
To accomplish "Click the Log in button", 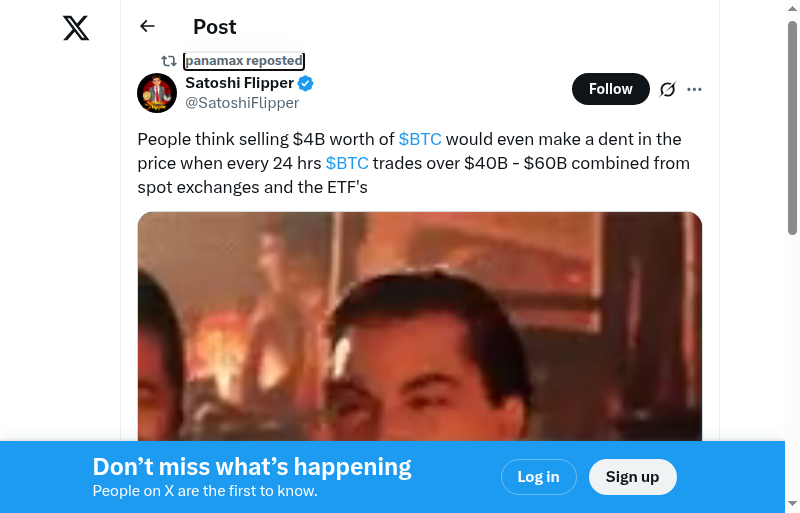I will click(x=539, y=477).
